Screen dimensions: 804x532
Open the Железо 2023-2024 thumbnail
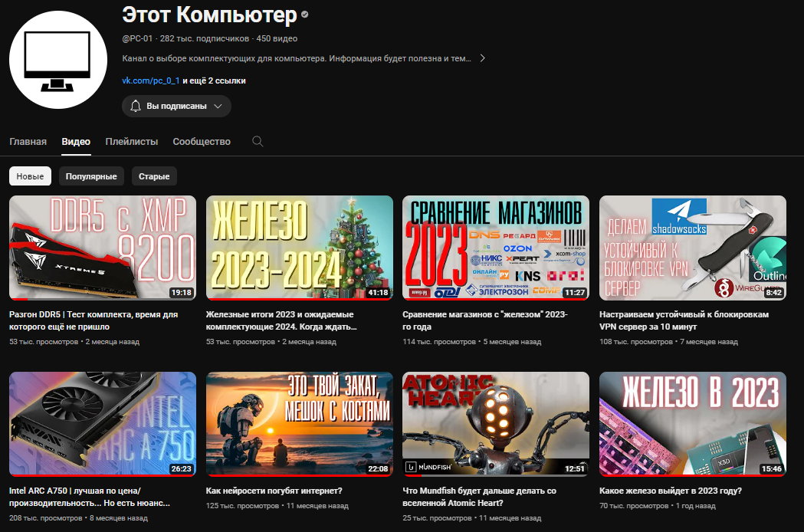300,248
